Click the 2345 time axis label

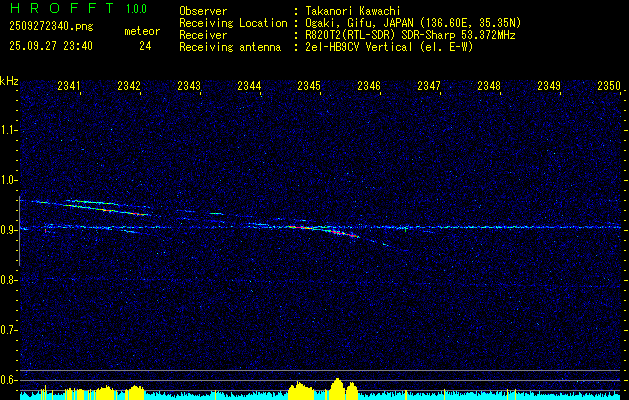(309, 86)
